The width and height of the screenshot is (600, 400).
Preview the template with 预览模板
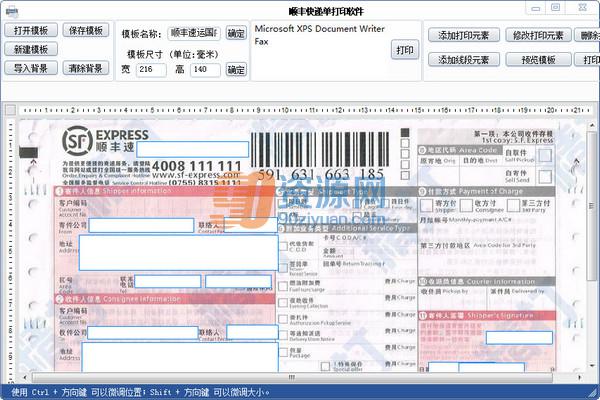(x=538, y=60)
